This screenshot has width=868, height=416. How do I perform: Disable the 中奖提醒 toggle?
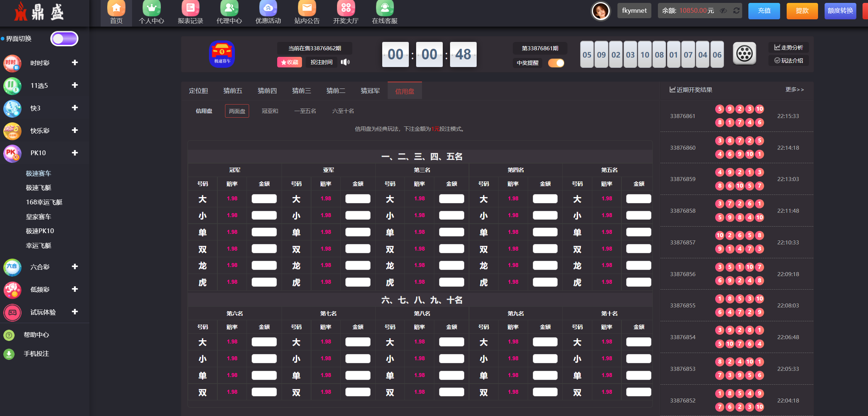pyautogui.click(x=556, y=63)
